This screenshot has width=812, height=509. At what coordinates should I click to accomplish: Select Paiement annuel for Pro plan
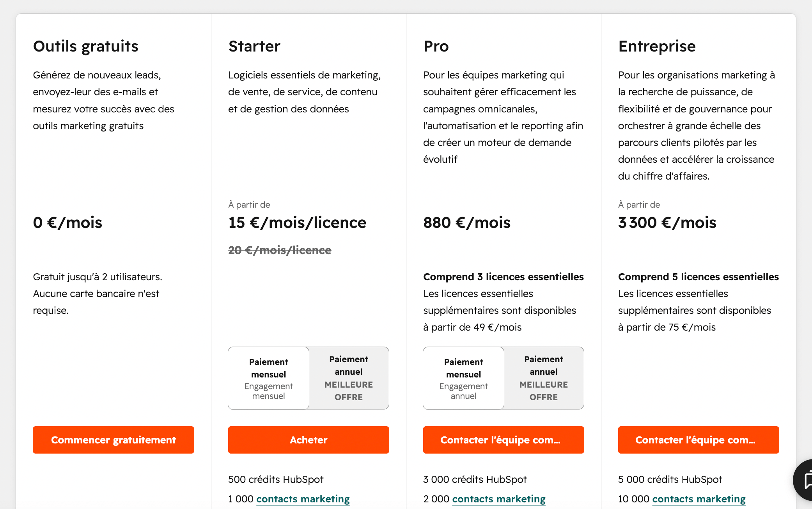pyautogui.click(x=544, y=378)
